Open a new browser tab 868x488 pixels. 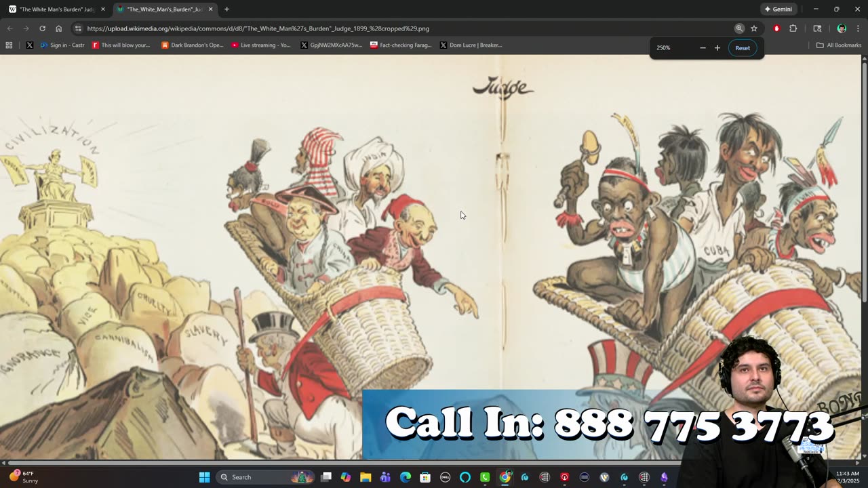[226, 9]
